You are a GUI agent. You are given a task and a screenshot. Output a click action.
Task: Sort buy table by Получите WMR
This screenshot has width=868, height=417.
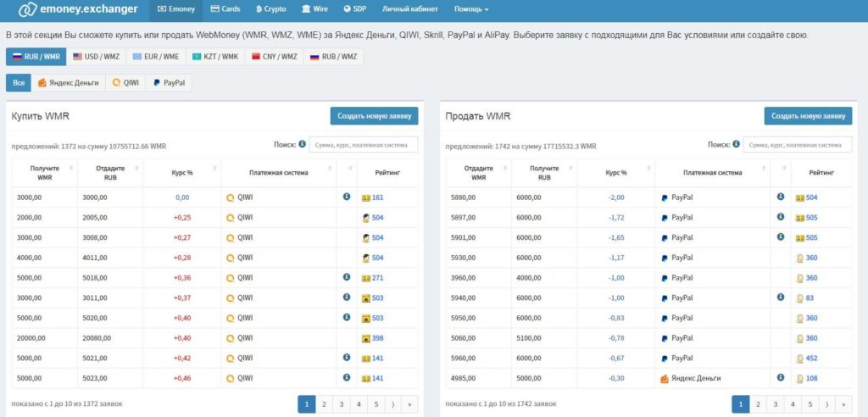click(x=45, y=173)
